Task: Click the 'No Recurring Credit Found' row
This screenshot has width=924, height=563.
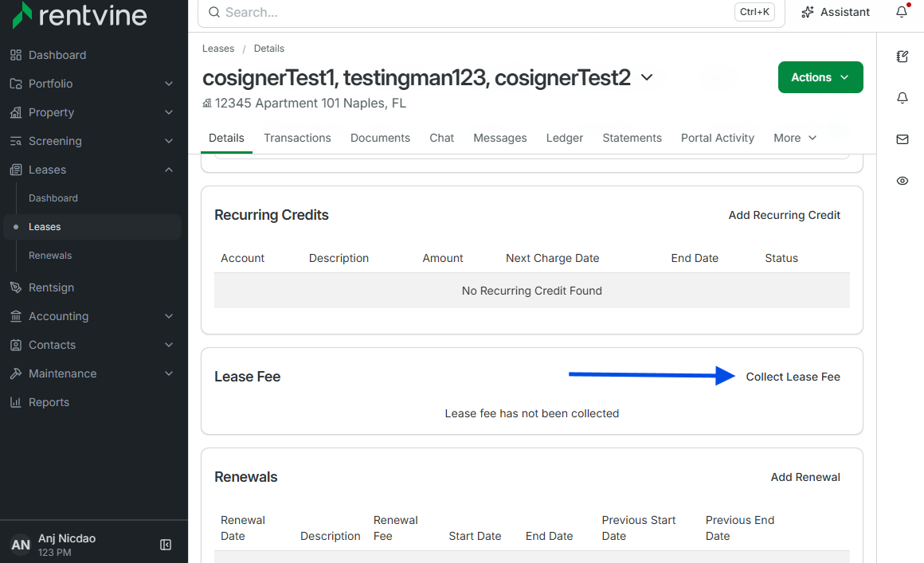Action: point(531,291)
